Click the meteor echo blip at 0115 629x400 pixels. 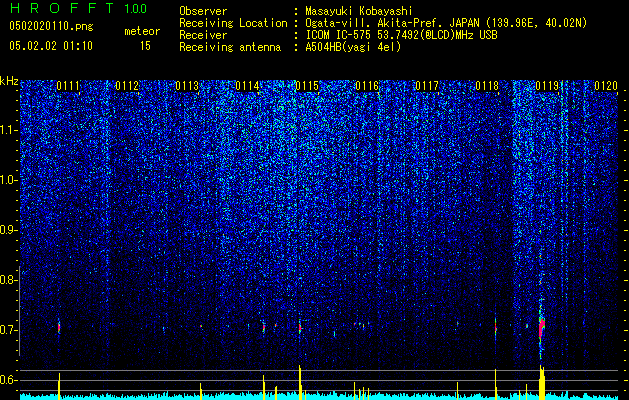(300, 327)
